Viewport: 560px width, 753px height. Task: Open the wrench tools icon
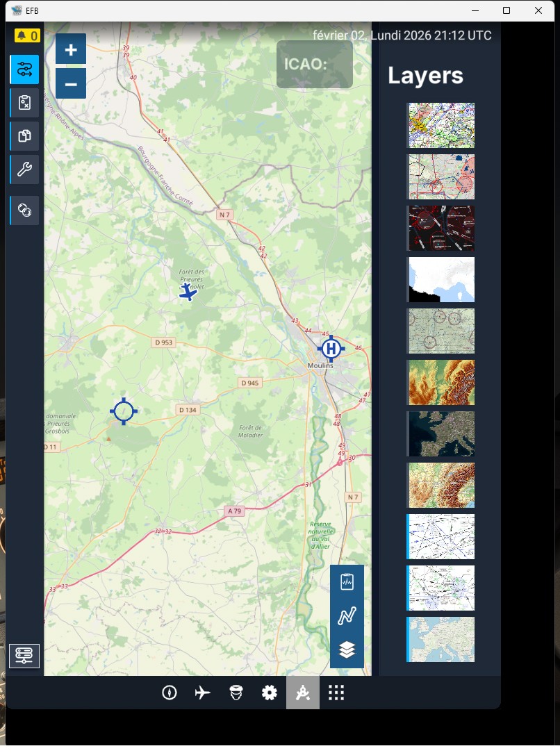[24, 169]
